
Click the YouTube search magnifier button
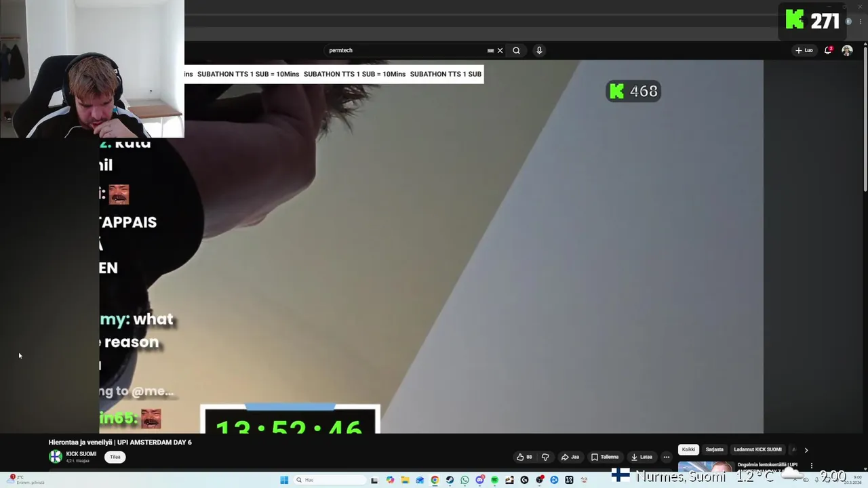516,50
